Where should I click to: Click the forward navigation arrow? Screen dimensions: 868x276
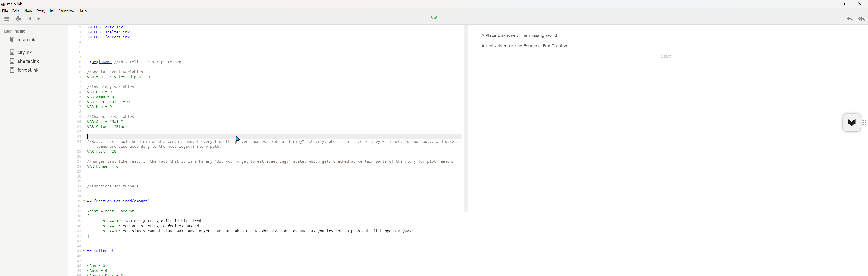point(39,19)
